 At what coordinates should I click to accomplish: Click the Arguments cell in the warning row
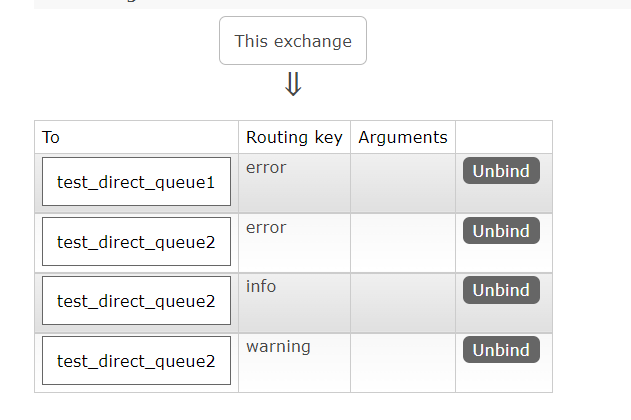403,362
